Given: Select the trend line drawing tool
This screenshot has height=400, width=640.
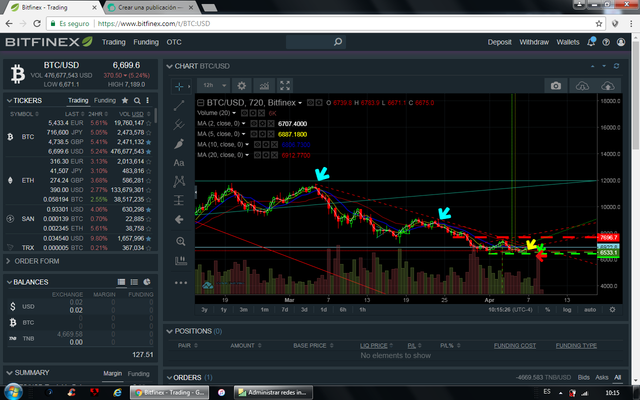Looking at the screenshot, I should point(179,105).
